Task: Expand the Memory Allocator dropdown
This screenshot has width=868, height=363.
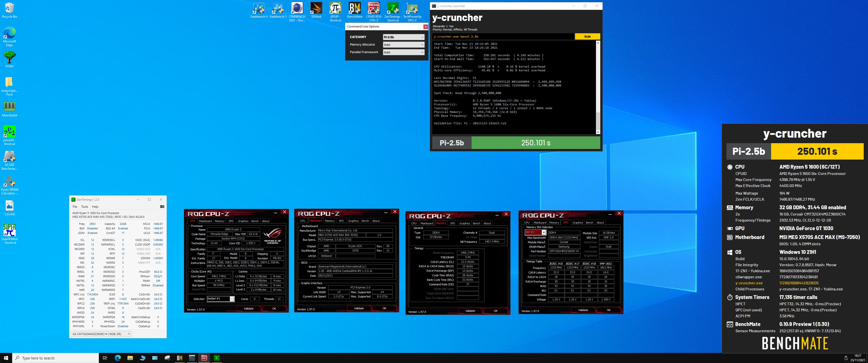Action: pyautogui.click(x=404, y=44)
